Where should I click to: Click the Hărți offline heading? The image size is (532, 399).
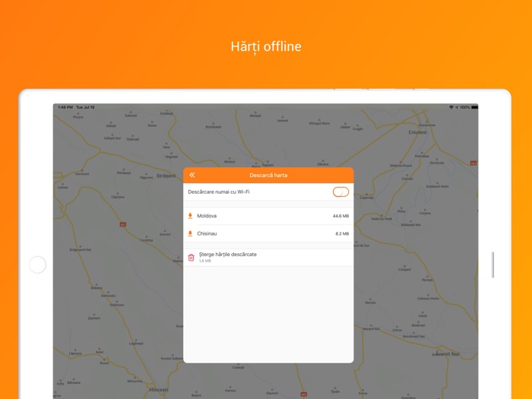[266, 46]
